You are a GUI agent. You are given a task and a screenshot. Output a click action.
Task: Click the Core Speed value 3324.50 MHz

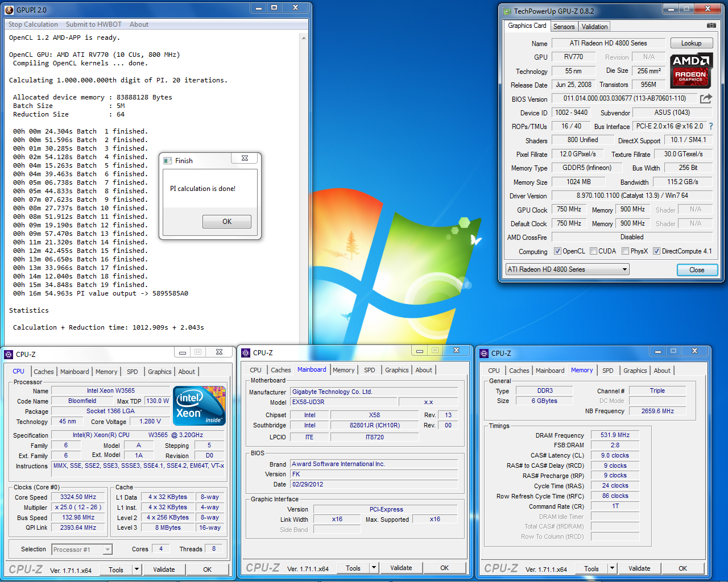click(78, 497)
